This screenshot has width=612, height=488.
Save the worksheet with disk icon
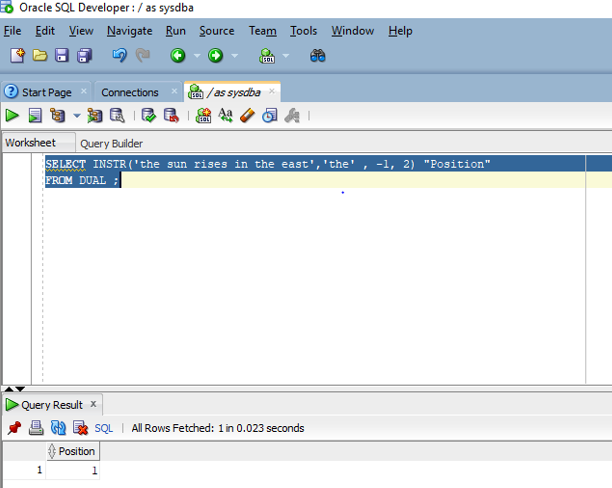tap(62, 55)
